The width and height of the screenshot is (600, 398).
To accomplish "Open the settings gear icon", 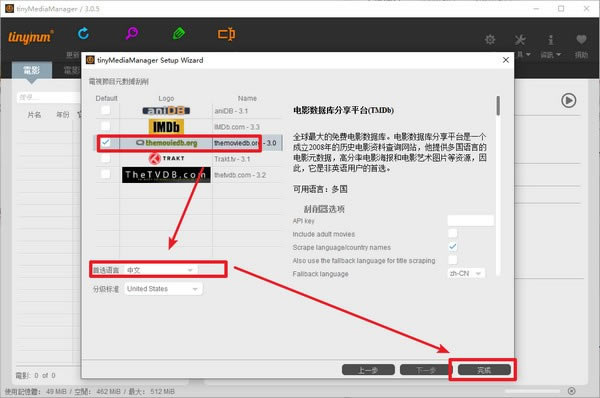I will 490,39.
